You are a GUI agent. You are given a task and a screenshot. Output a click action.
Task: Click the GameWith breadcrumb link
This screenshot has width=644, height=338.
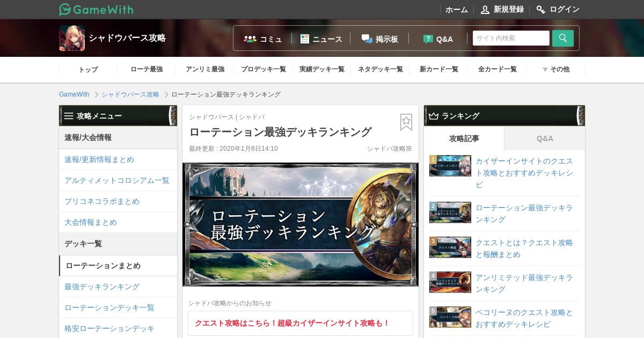tap(74, 94)
